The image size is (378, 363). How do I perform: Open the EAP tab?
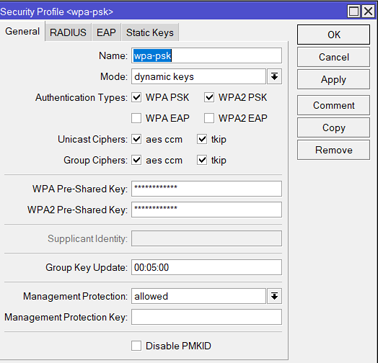[x=106, y=32]
